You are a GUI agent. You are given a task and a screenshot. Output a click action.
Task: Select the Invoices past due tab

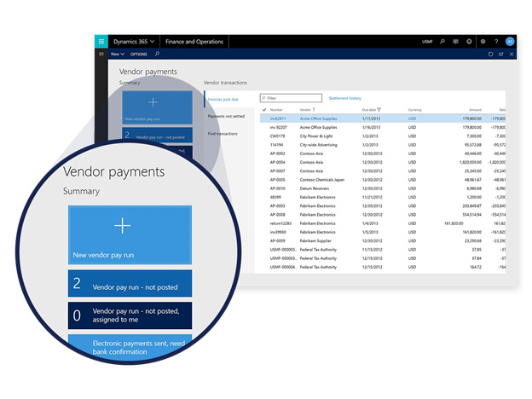(223, 100)
